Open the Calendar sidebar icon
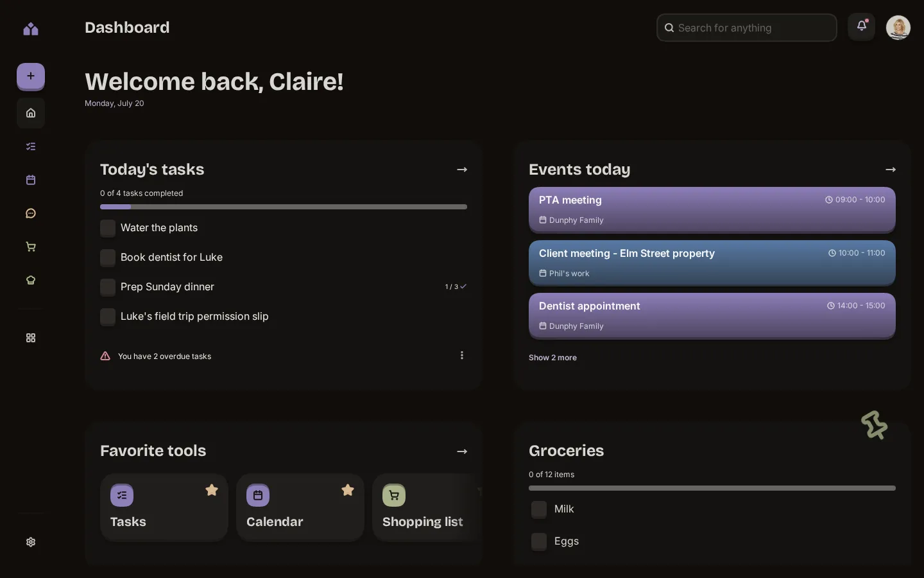The image size is (924, 578). point(31,180)
